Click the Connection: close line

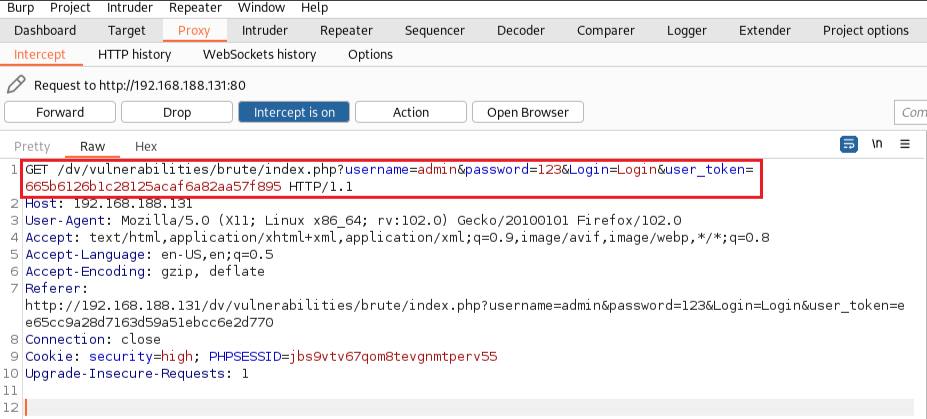[x=93, y=339]
